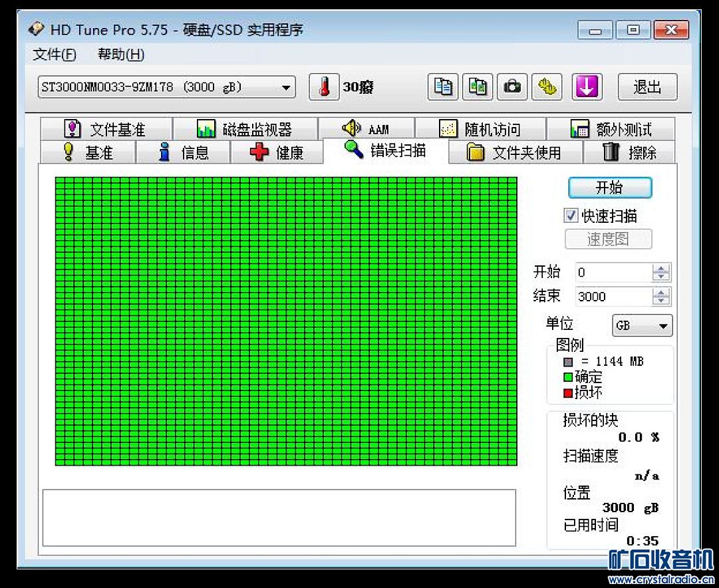Switch to the 健康 tab
The width and height of the screenshot is (719, 588).
click(x=277, y=152)
